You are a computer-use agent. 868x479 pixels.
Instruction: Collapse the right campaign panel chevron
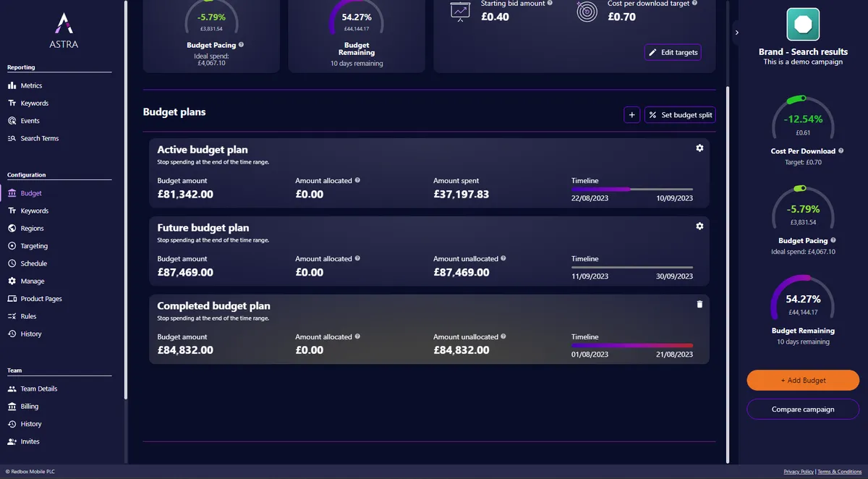[736, 33]
